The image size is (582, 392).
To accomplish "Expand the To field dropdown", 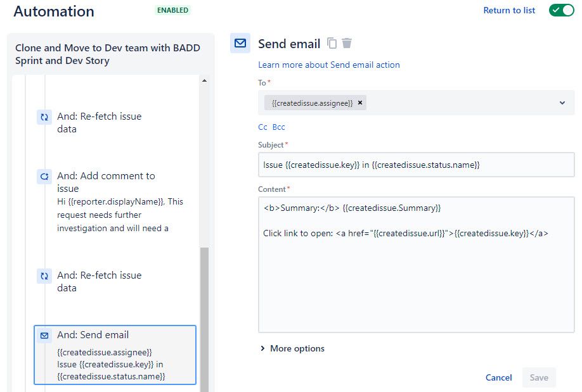I will point(560,102).
